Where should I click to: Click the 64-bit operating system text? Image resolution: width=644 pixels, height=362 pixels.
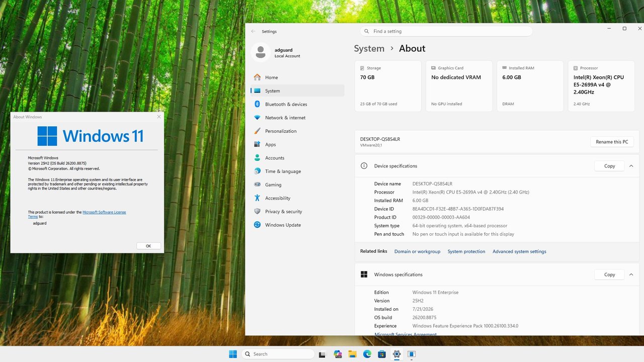(460, 226)
